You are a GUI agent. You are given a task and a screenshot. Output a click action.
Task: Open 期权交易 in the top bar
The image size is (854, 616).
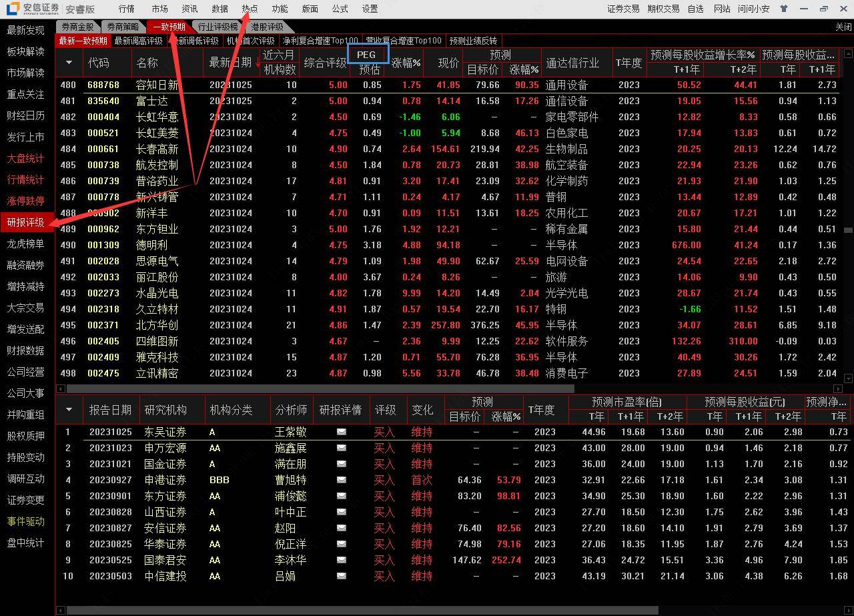pos(663,9)
